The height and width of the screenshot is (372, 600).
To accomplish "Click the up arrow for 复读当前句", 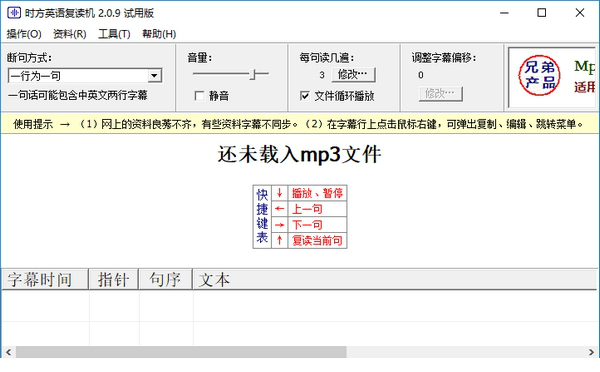I will [x=279, y=240].
